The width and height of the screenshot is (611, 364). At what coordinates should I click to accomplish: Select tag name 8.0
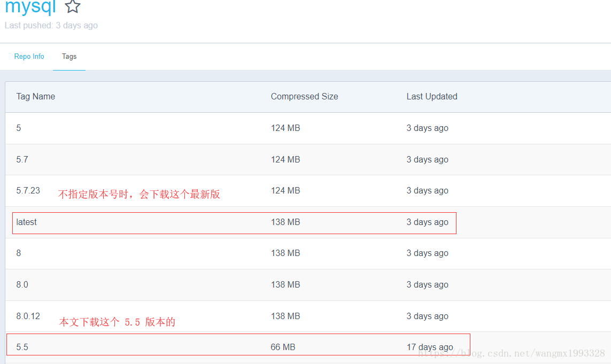coord(22,285)
